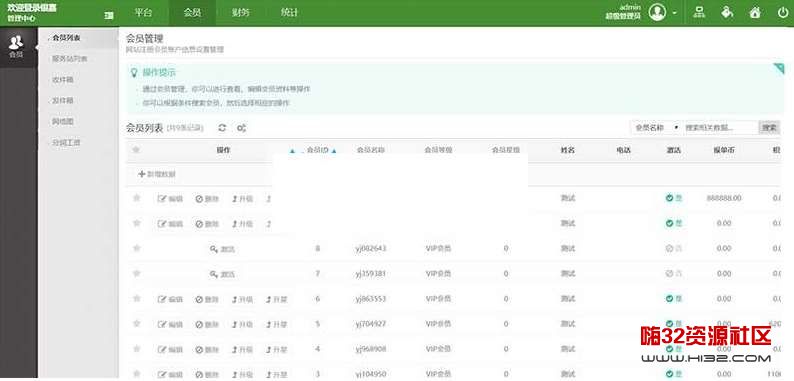Collapse the sidebar using the menu toggle icon
The width and height of the screenshot is (794, 381).
[109, 16]
